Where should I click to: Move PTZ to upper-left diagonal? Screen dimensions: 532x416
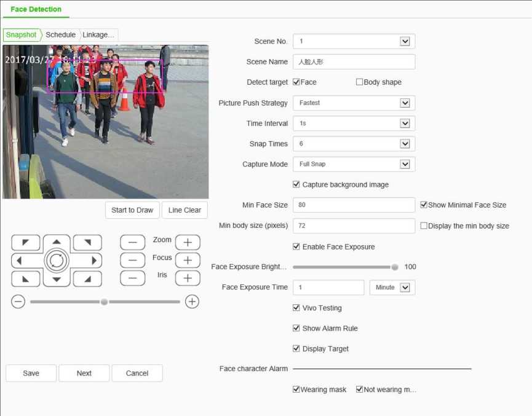coord(26,243)
